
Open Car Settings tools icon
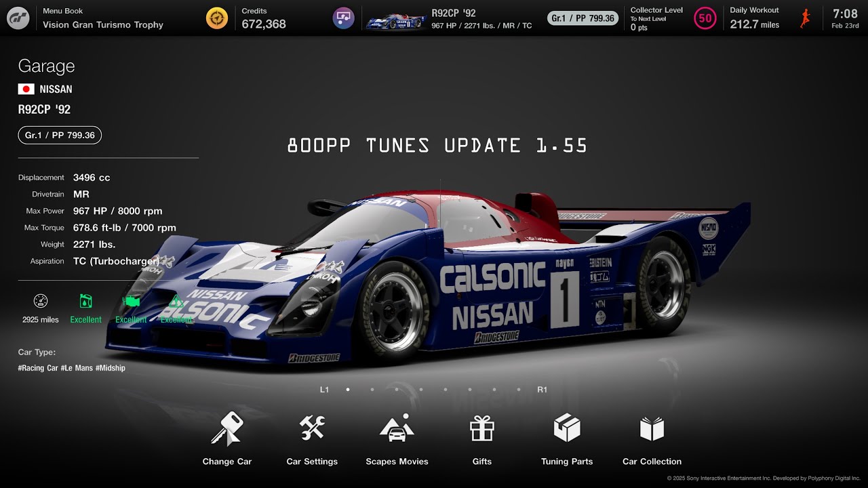(312, 428)
